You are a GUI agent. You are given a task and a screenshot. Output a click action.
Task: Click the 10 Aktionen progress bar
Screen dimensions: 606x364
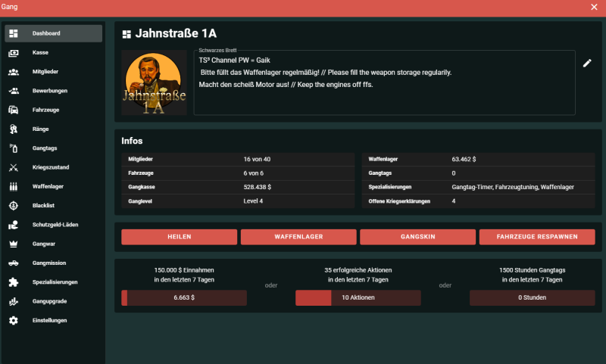[x=358, y=298]
